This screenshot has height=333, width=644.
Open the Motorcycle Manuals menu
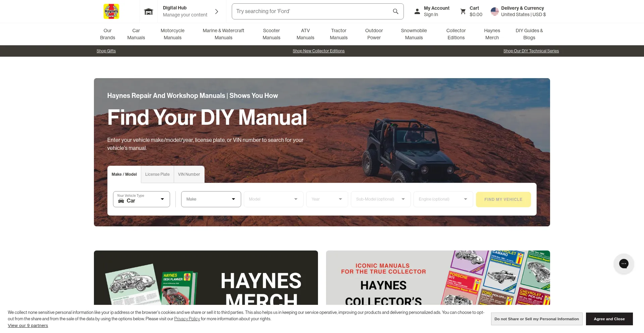tap(172, 34)
